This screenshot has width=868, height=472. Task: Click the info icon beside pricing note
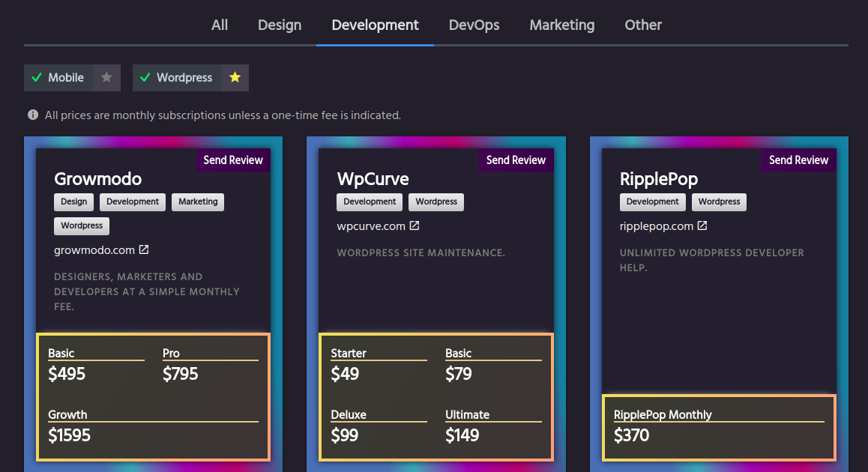coord(33,115)
